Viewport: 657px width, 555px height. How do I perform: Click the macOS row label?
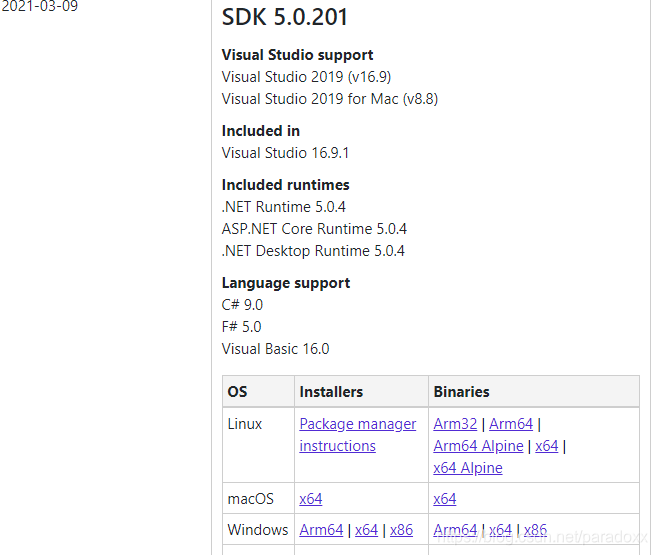[251, 499]
